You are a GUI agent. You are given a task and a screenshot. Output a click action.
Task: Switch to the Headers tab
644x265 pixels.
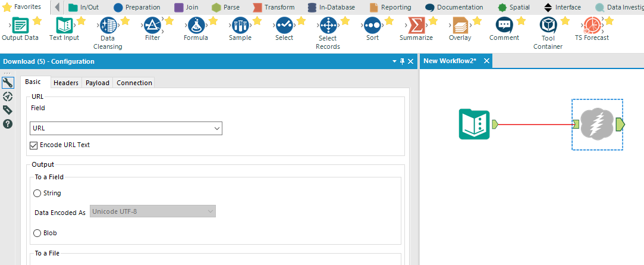pyautogui.click(x=66, y=83)
